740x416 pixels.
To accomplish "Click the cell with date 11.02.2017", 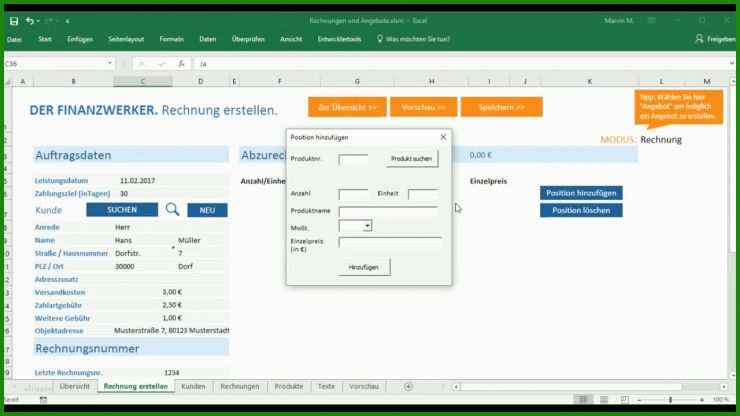I will 137,180.
